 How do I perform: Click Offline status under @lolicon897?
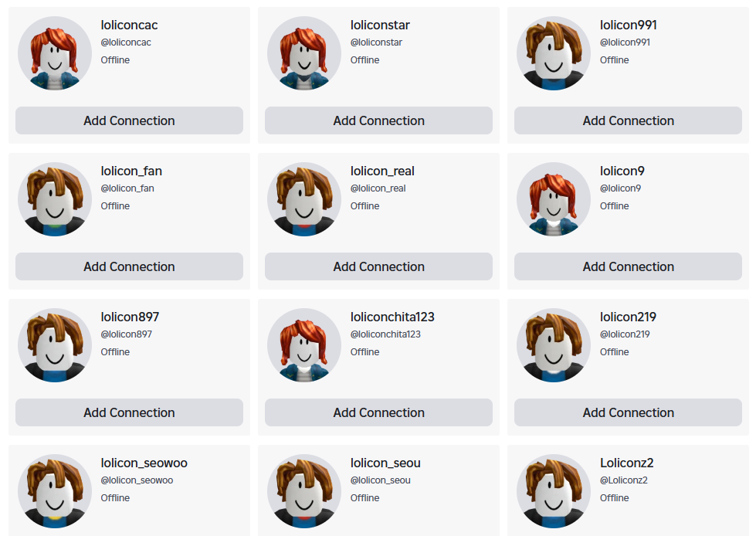[115, 352]
